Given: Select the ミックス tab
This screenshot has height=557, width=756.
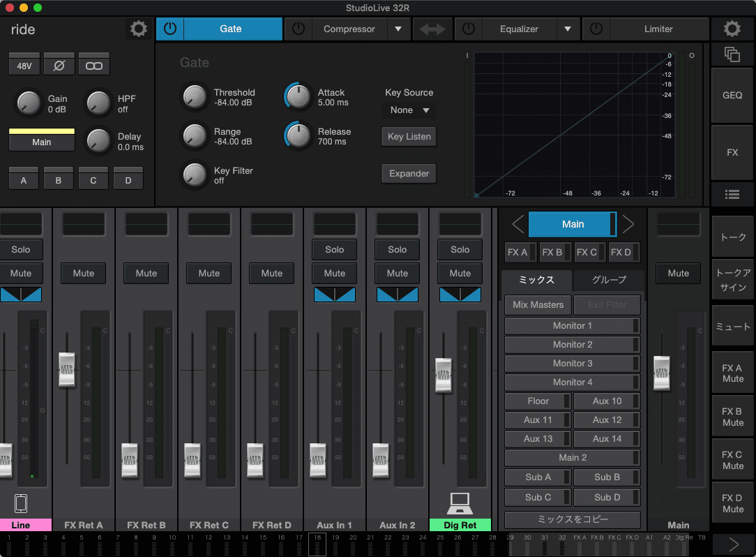Looking at the screenshot, I should [536, 280].
